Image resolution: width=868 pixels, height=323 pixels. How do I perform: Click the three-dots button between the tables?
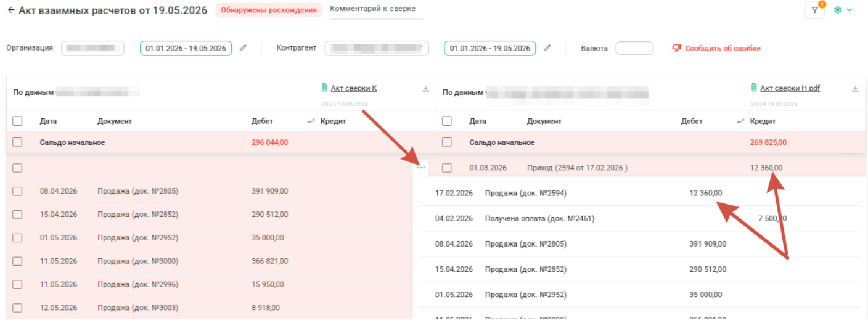tap(421, 167)
